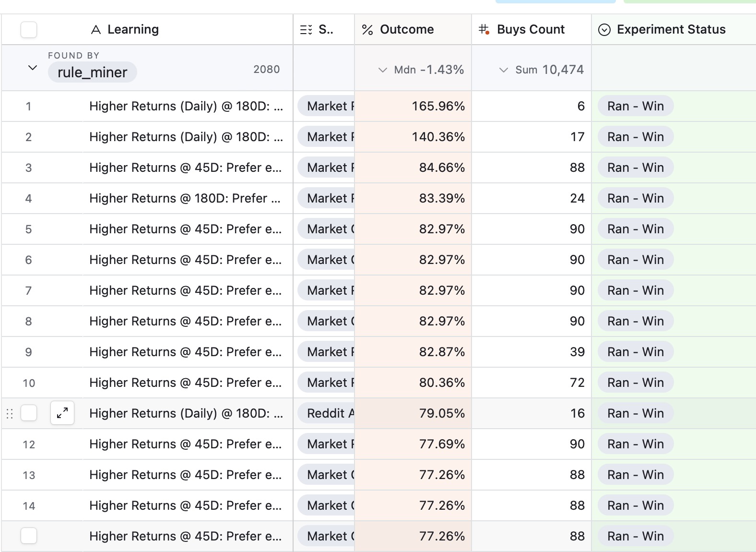Click the rule_miner group tag

click(92, 72)
